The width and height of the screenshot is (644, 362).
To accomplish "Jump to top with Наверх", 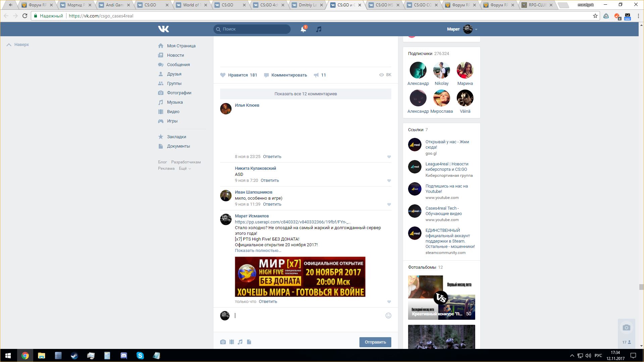I will tap(18, 45).
